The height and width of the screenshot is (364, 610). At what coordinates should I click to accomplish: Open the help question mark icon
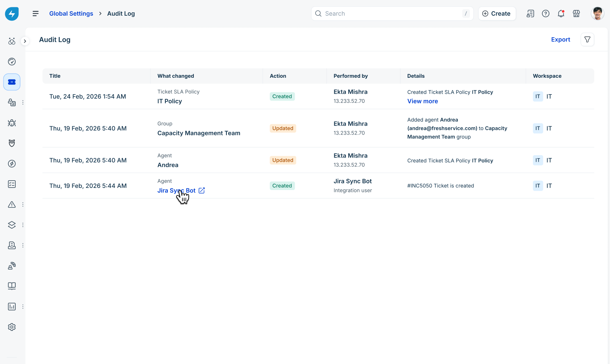click(546, 14)
